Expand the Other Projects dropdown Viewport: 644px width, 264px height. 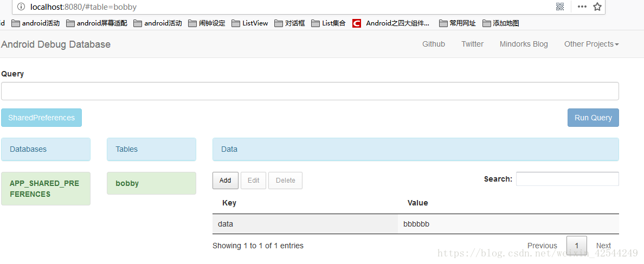pos(591,44)
